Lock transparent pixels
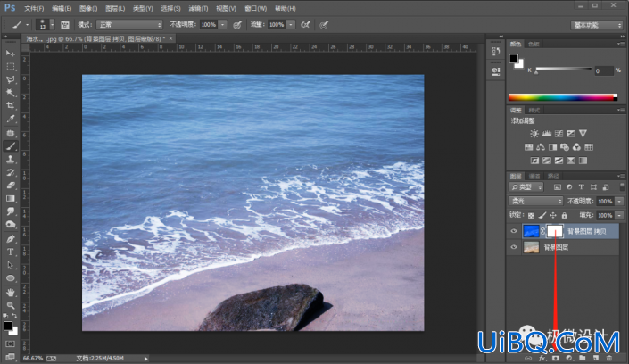This screenshot has width=629, height=364. pyautogui.click(x=531, y=216)
